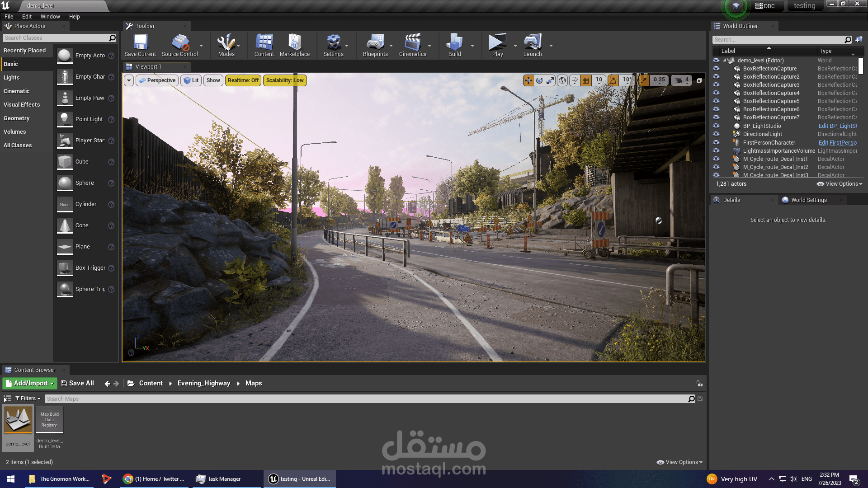Open the camera speed dropdown
The height and width of the screenshot is (488, 868).
tap(681, 80)
